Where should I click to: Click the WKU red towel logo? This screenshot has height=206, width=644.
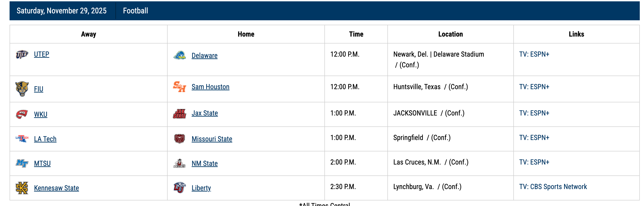click(22, 114)
